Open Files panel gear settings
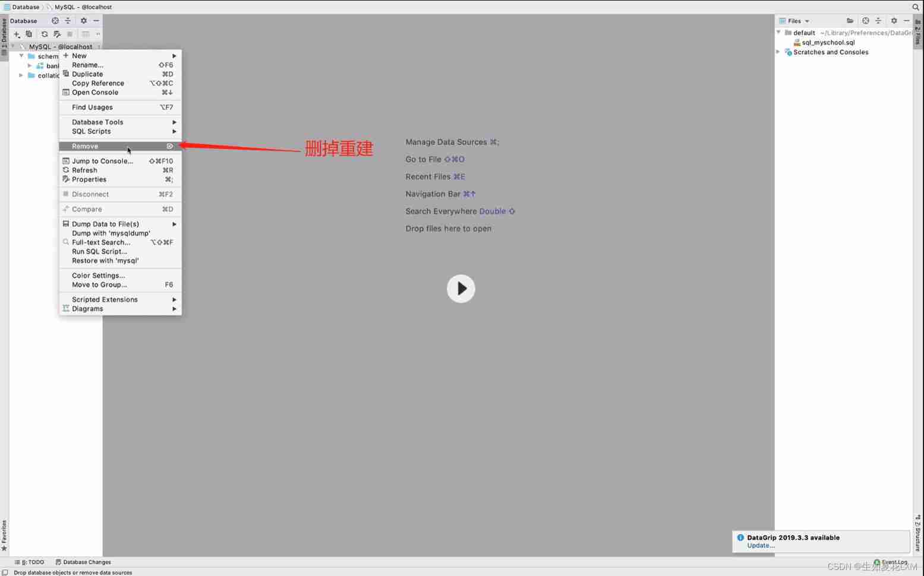The image size is (924, 576). pos(894,21)
